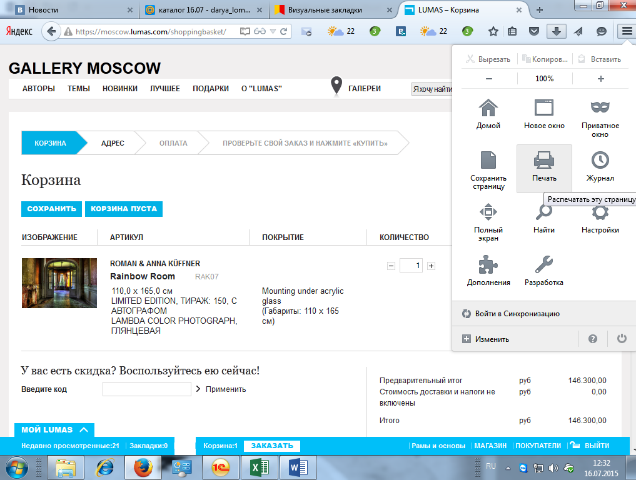
Task: Open Word from the taskbar
Action: [298, 468]
